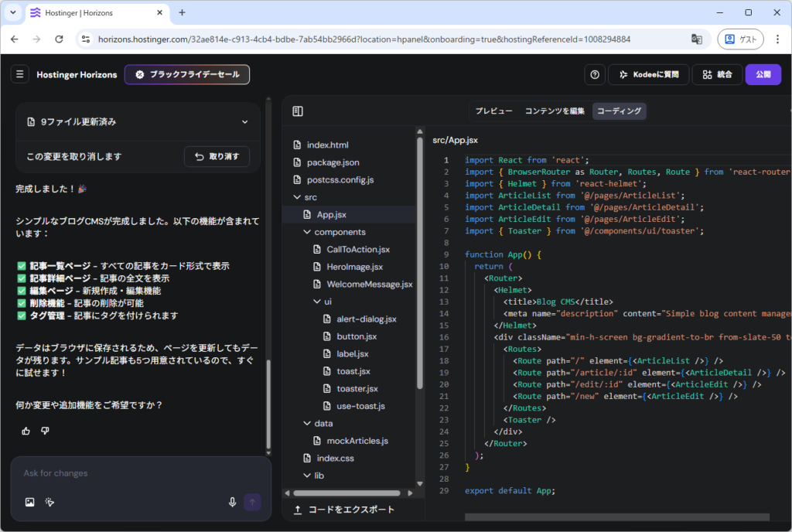The width and height of the screenshot is (792, 532).
Task: Toggle the file tree sidebar panel icon
Action: coord(298,111)
